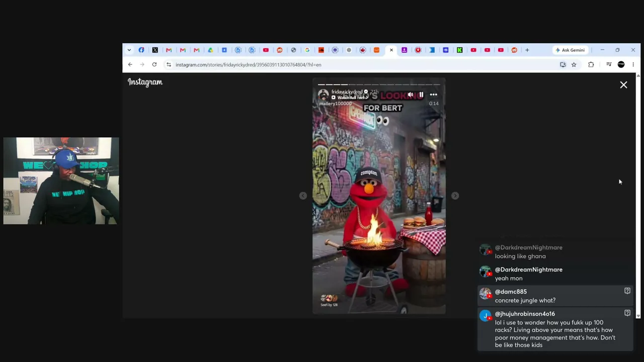This screenshot has width=644, height=362.
Task: Bookmark this page with the star icon
Action: (x=574, y=64)
